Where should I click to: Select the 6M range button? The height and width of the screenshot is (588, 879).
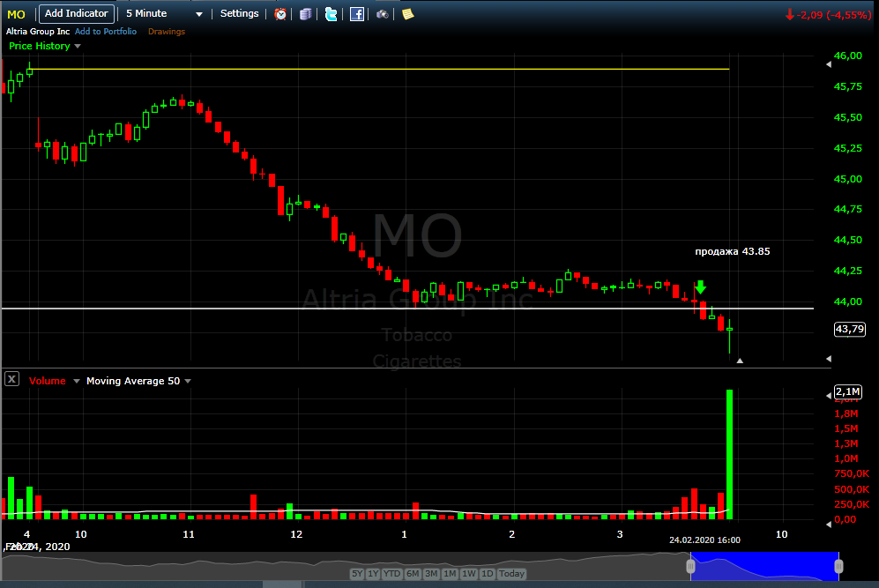tap(413, 573)
